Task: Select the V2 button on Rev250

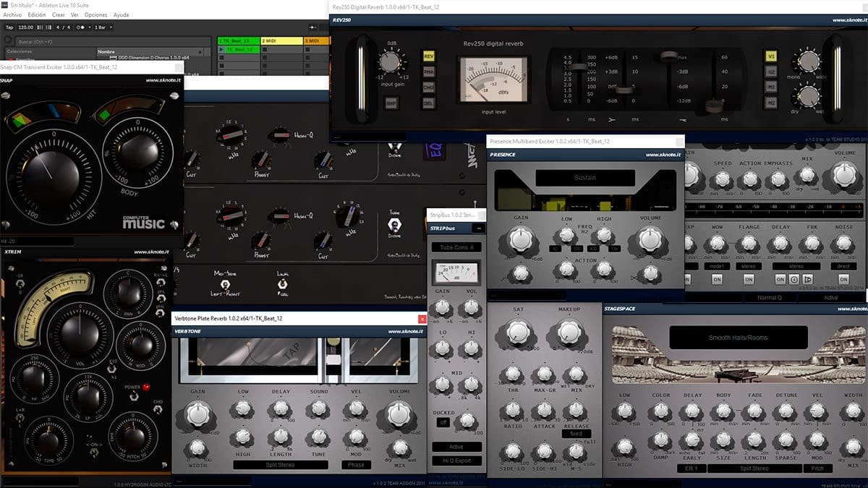Action: pyautogui.click(x=771, y=72)
